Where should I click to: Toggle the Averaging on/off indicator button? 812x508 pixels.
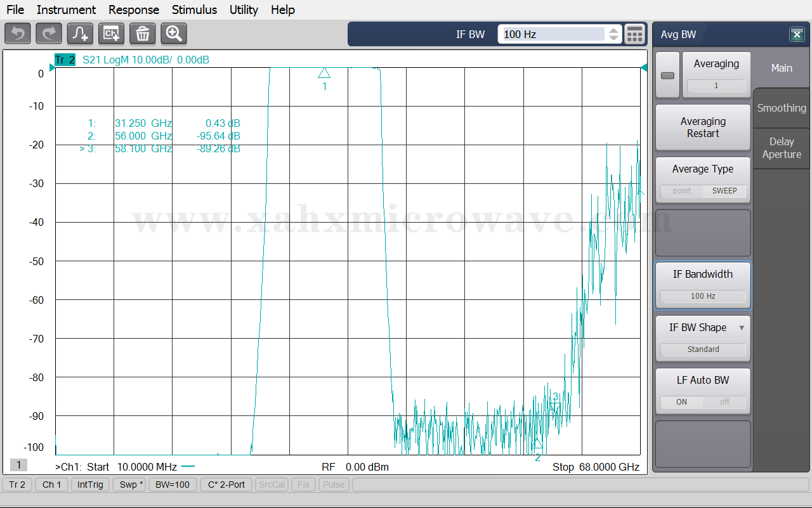(667, 75)
